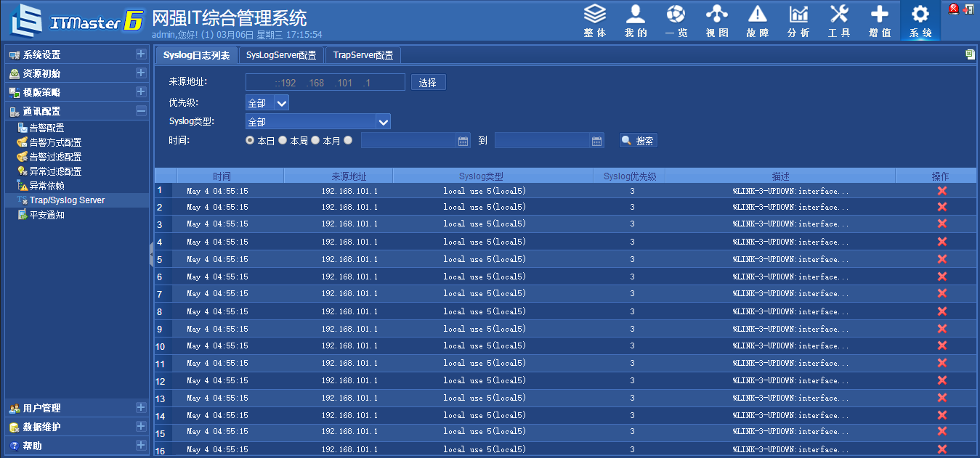Select the 本日 radio button
980x458 pixels.
point(251,140)
